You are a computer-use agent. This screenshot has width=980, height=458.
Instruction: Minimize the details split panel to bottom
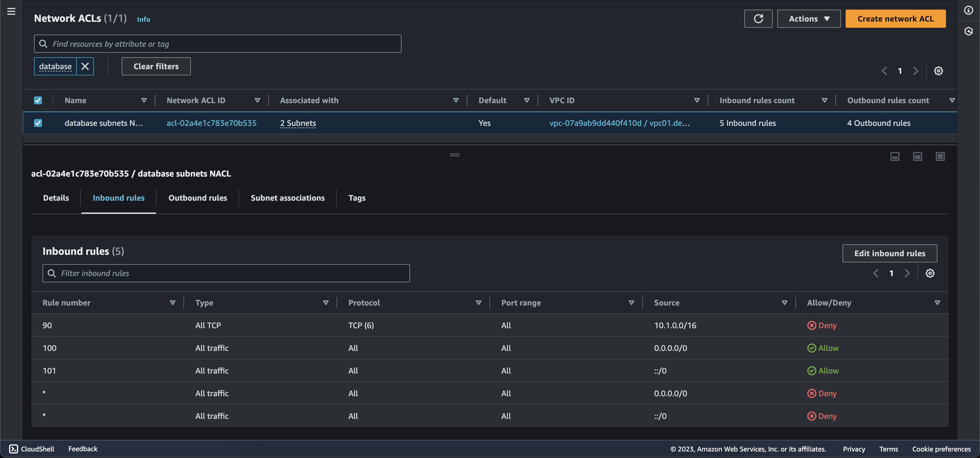coord(894,157)
